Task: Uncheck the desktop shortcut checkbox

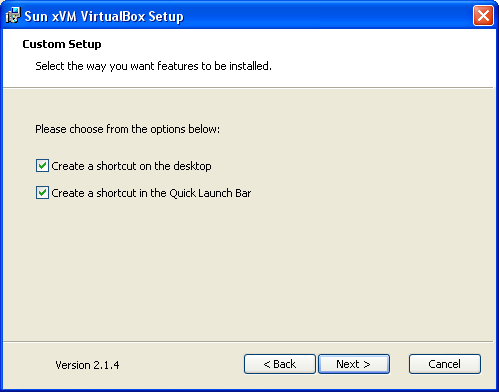Action: pyautogui.click(x=42, y=166)
